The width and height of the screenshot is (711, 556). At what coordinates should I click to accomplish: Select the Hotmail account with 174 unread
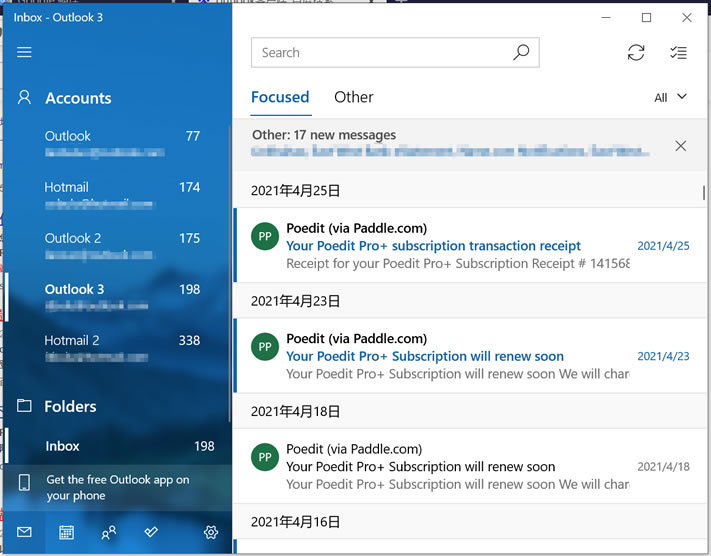click(x=117, y=195)
